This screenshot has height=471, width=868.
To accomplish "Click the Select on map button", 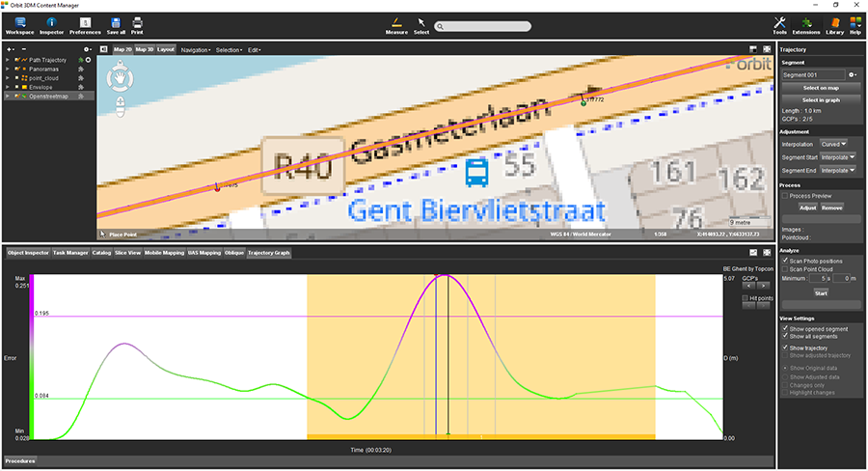I will pyautogui.click(x=821, y=88).
